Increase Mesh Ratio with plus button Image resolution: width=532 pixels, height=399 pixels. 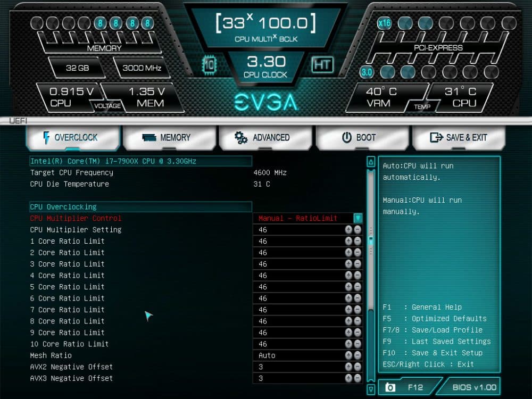(x=348, y=355)
